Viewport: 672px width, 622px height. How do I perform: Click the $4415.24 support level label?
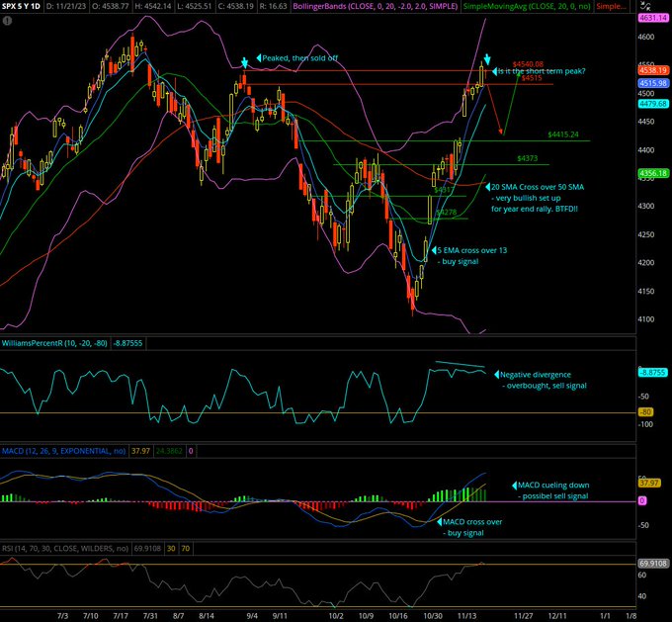562,134
